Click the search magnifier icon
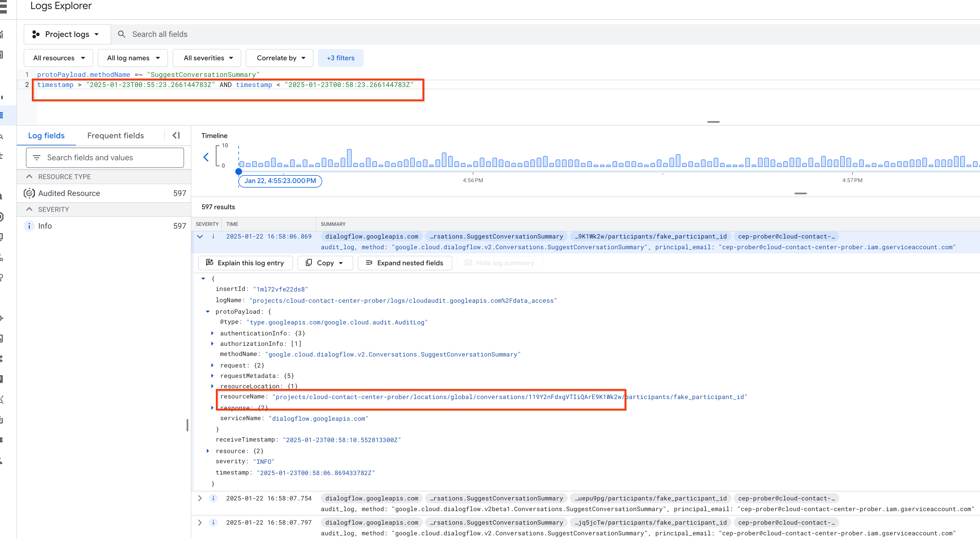This screenshot has height=539, width=980. [x=121, y=34]
